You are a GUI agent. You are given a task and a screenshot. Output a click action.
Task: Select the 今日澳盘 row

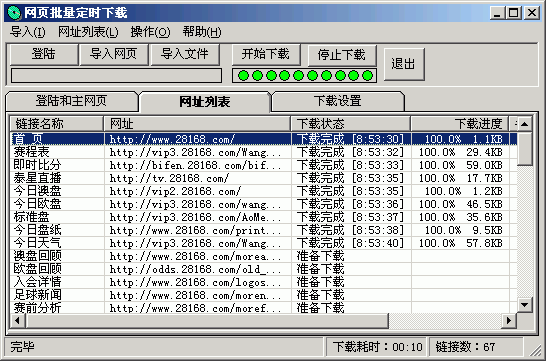263,191
